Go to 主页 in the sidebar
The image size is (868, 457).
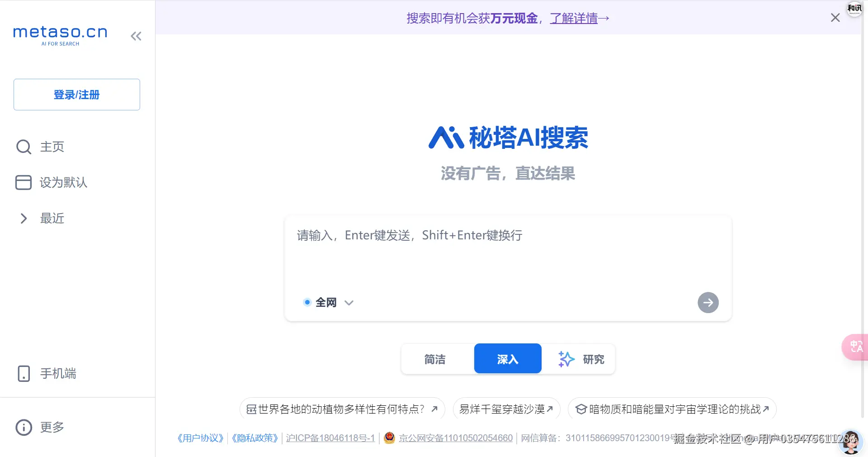point(41,147)
